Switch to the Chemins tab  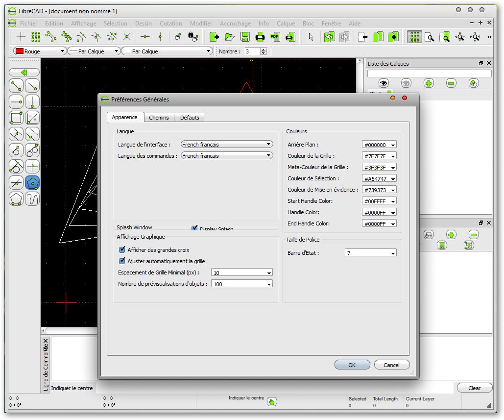pyautogui.click(x=159, y=118)
